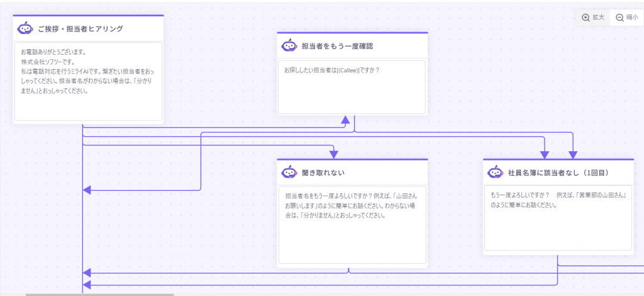The width and height of the screenshot is (644, 296).
Task: Click the magnifier plus icon beside 拡大
Action: pyautogui.click(x=586, y=18)
